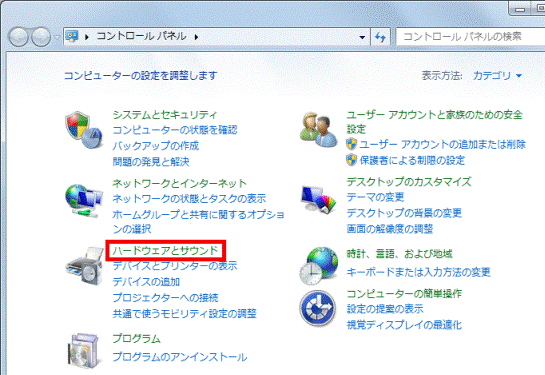The image size is (545, 375).
Task: Click プロジェクターへの接続 link
Action: click(165, 297)
